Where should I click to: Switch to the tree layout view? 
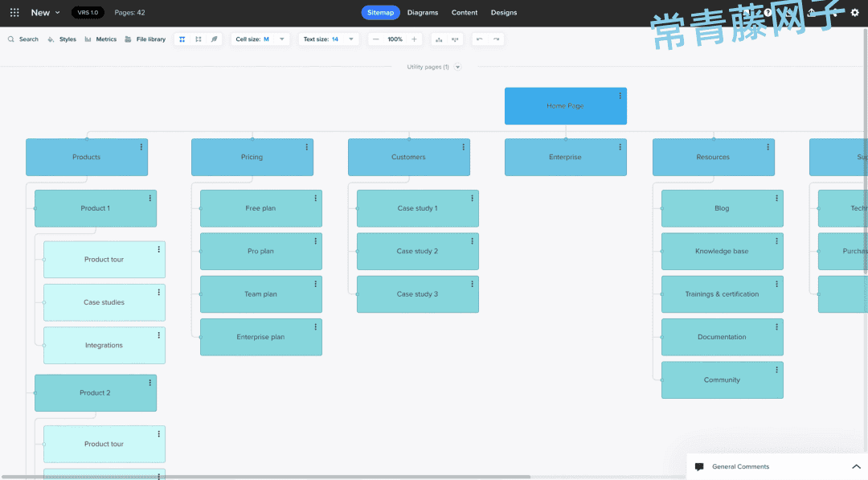pyautogui.click(x=182, y=39)
